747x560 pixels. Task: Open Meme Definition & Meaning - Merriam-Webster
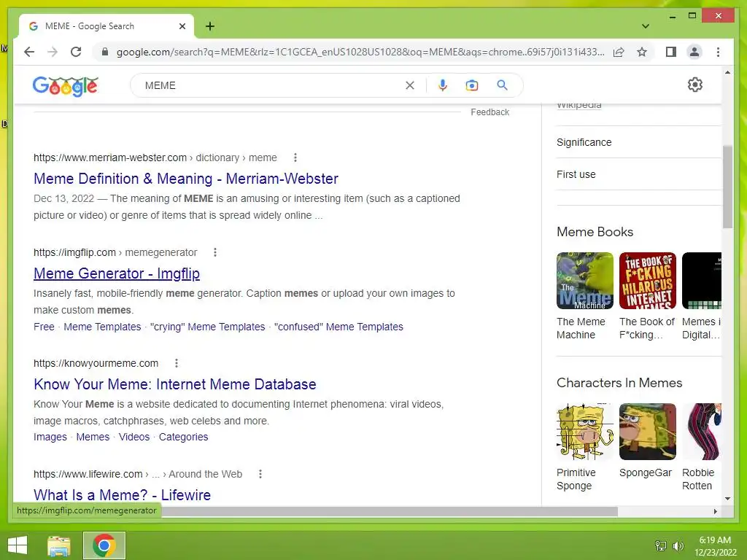click(x=186, y=179)
